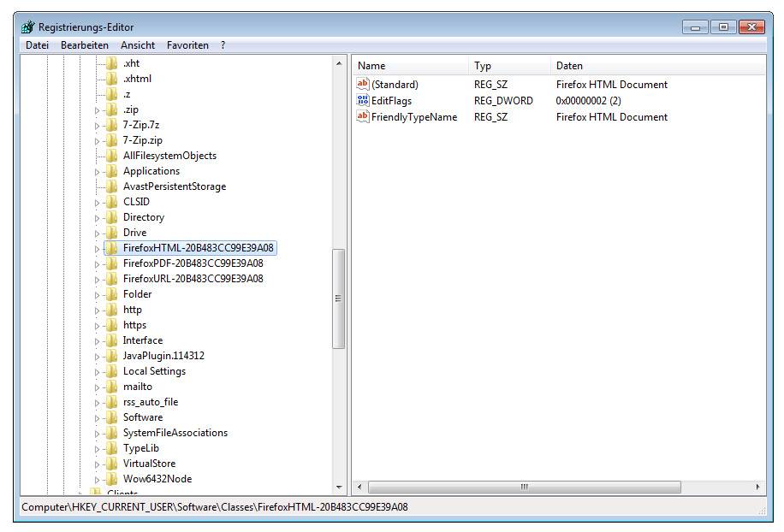Open the Favoriten menu
The width and height of the screenshot is (784, 532).
[187, 45]
